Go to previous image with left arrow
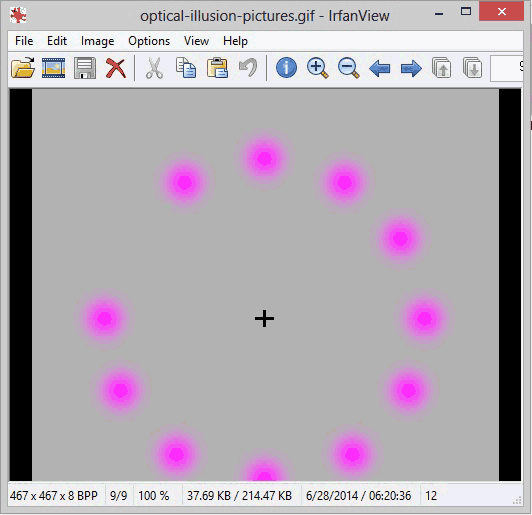 (380, 69)
